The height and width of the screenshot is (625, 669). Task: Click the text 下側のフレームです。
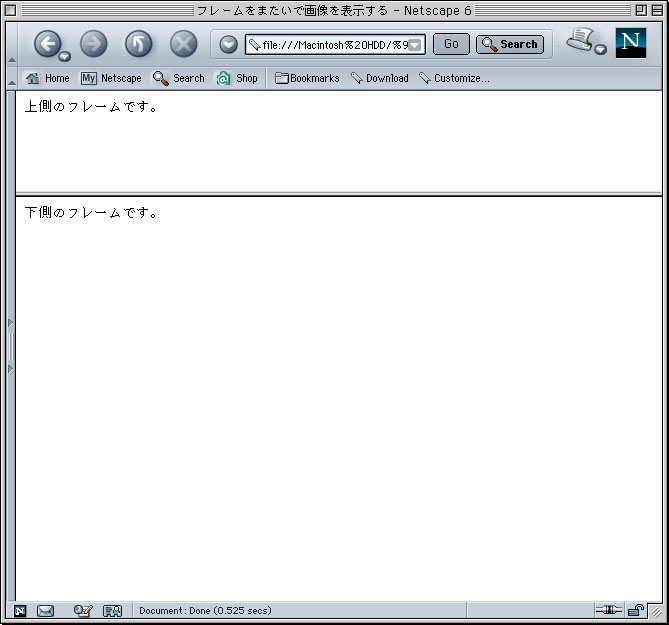coord(91,212)
